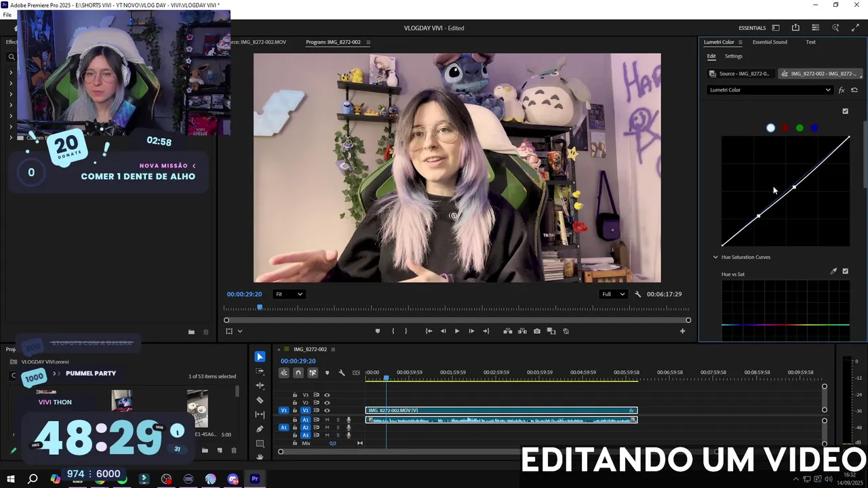Select Lumetri Edit tab
The height and width of the screenshot is (488, 868).
click(x=711, y=56)
